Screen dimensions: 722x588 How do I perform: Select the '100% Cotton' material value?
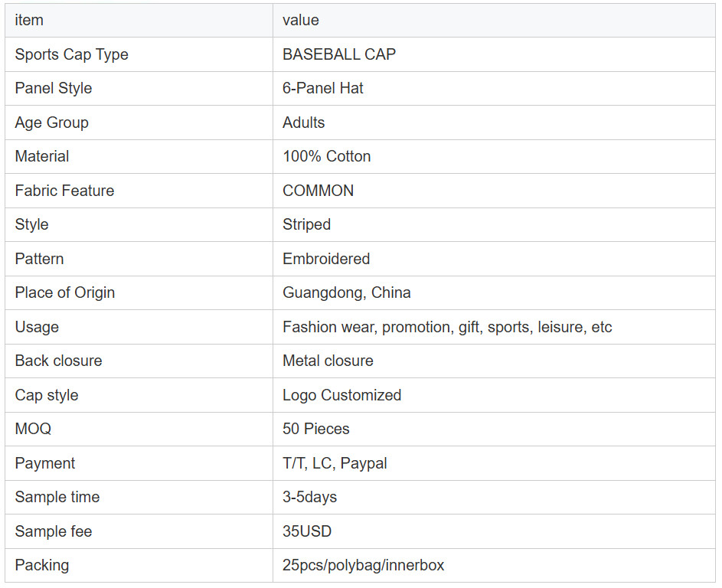[x=326, y=156]
